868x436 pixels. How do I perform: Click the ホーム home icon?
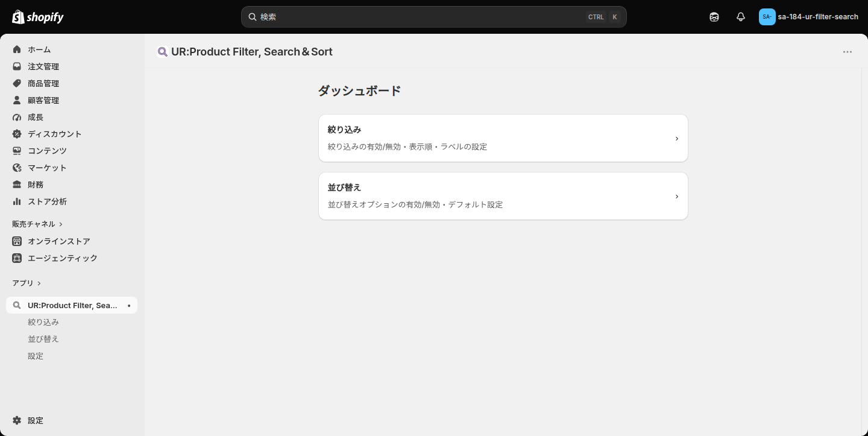coord(17,49)
